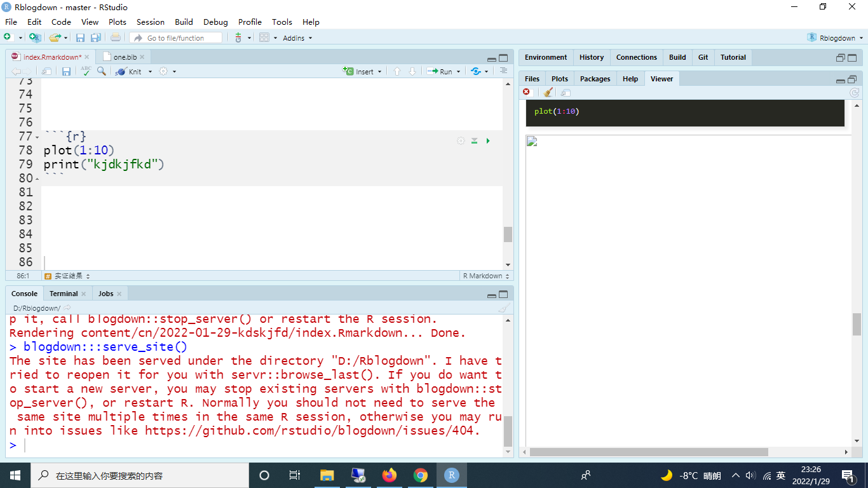
Task: Click the Insert chunk button
Action: tap(361, 72)
